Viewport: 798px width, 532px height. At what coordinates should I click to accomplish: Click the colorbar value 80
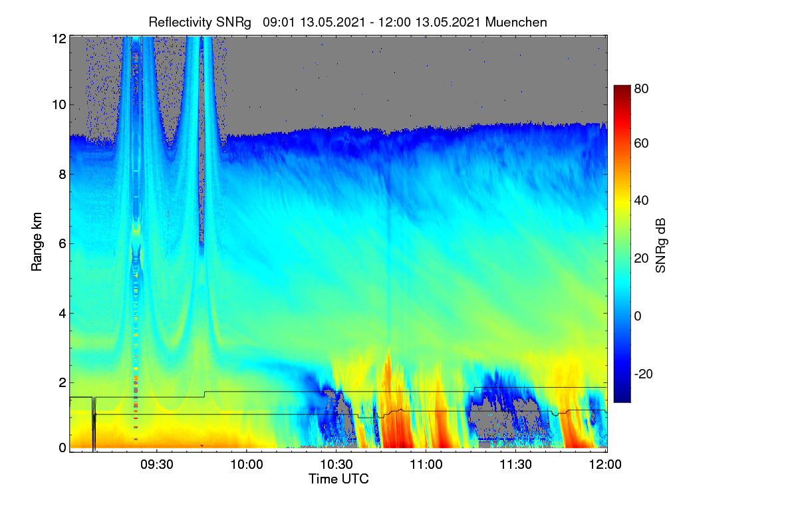[642, 88]
